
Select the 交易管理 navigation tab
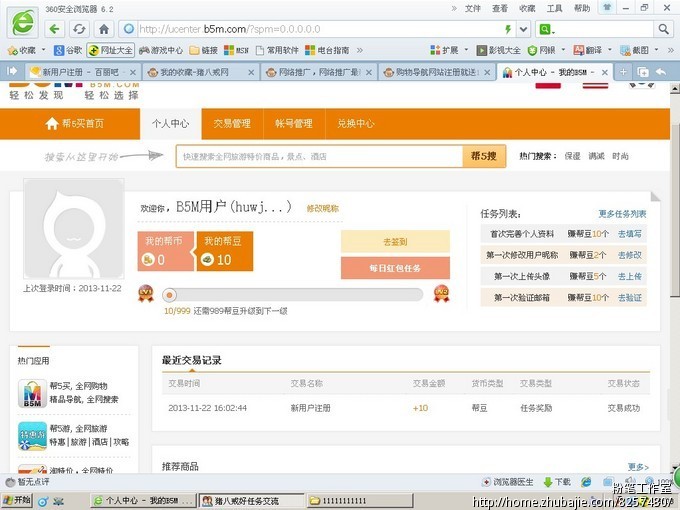232,124
